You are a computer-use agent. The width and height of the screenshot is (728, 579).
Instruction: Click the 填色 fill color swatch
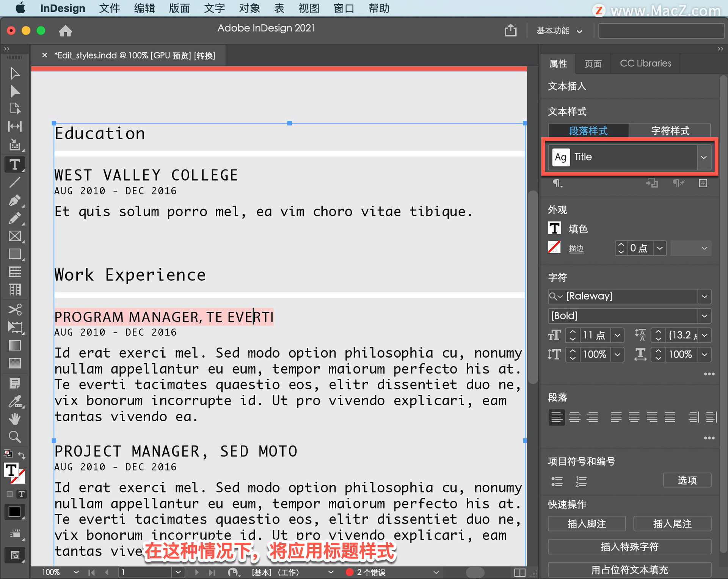[x=554, y=228]
